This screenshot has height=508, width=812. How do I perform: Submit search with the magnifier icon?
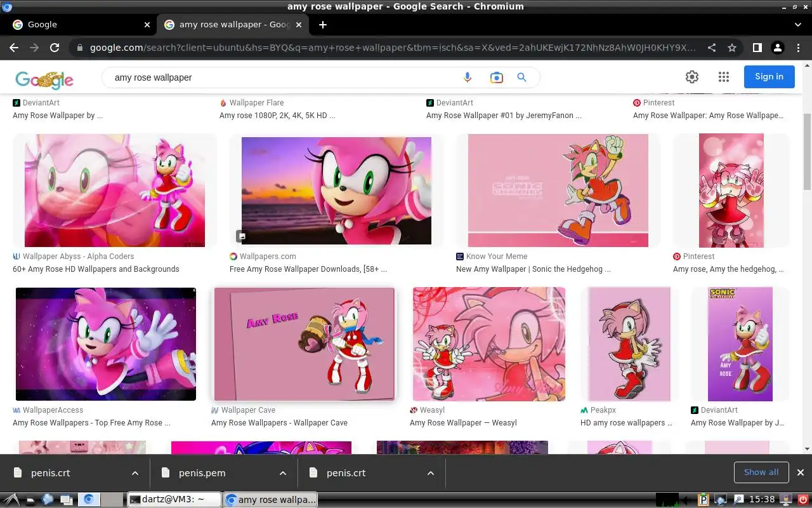click(x=522, y=77)
